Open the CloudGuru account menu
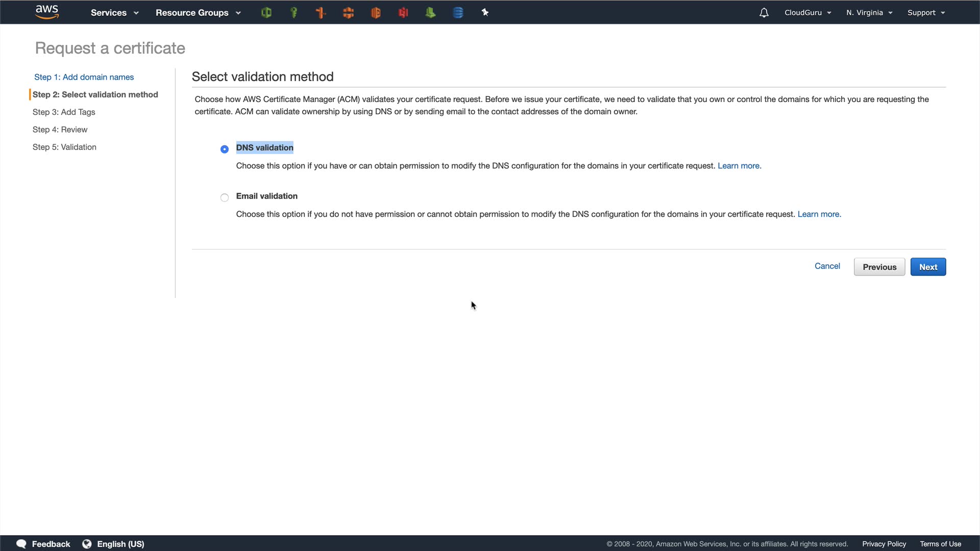The height and width of the screenshot is (551, 980). [807, 13]
